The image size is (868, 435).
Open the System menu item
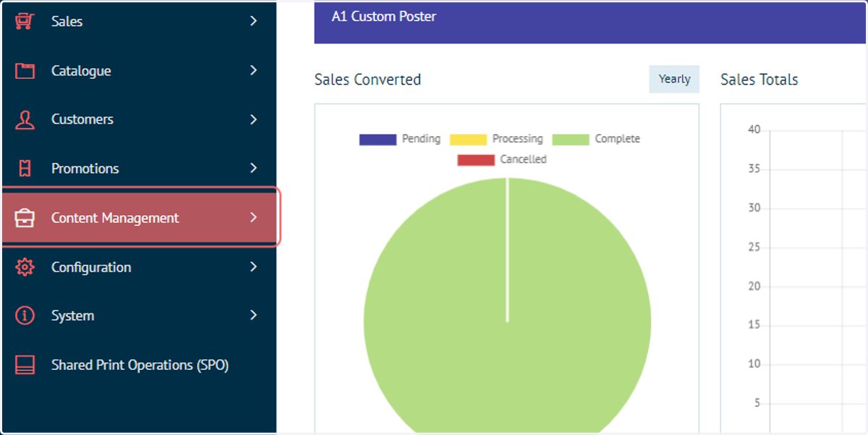click(138, 316)
